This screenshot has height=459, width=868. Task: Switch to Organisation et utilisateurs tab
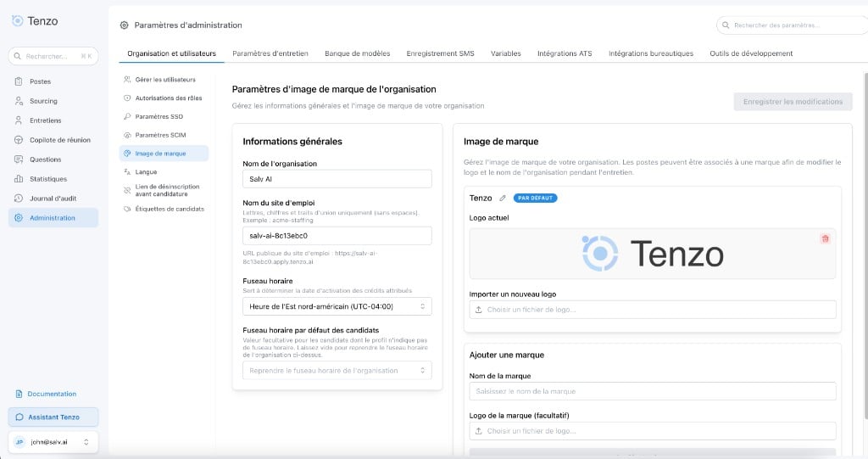coord(171,53)
